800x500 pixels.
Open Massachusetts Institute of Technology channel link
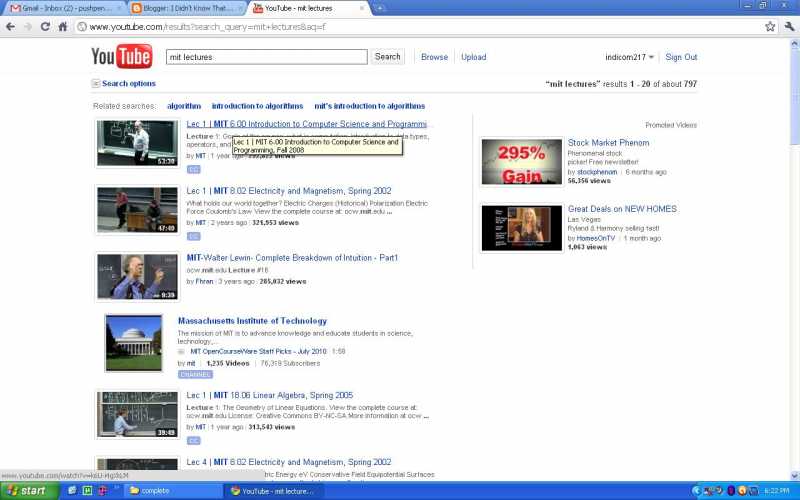(x=252, y=321)
